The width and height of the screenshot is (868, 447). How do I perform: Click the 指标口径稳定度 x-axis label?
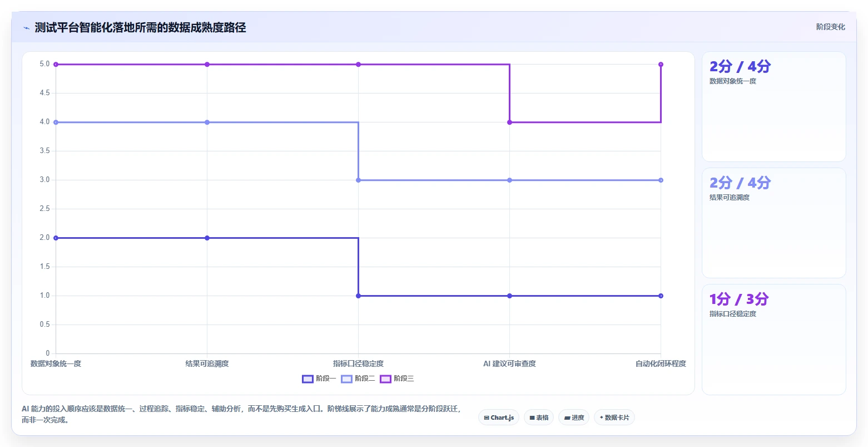coord(358,364)
